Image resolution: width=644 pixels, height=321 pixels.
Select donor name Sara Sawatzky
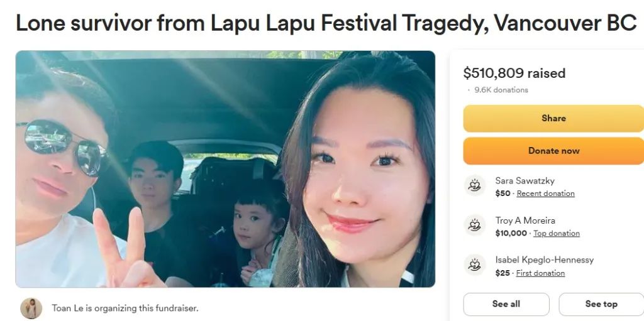[x=525, y=181]
